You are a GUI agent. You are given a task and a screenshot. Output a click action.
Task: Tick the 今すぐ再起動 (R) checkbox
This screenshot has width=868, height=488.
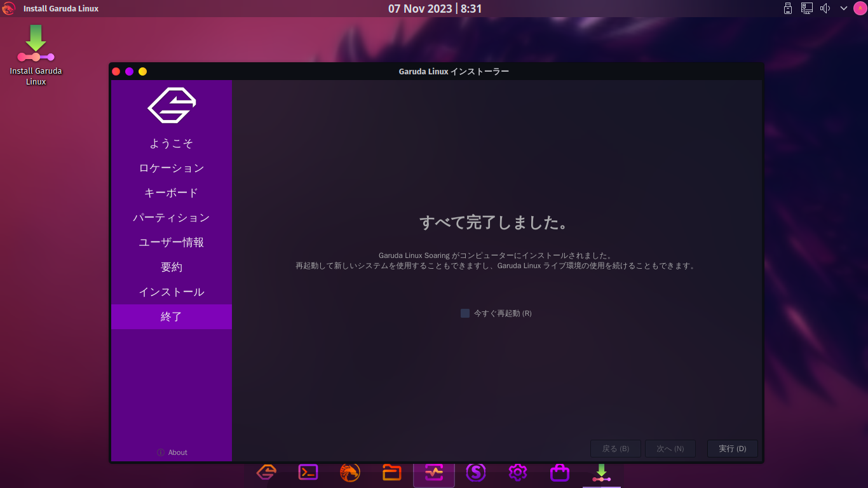click(x=465, y=313)
